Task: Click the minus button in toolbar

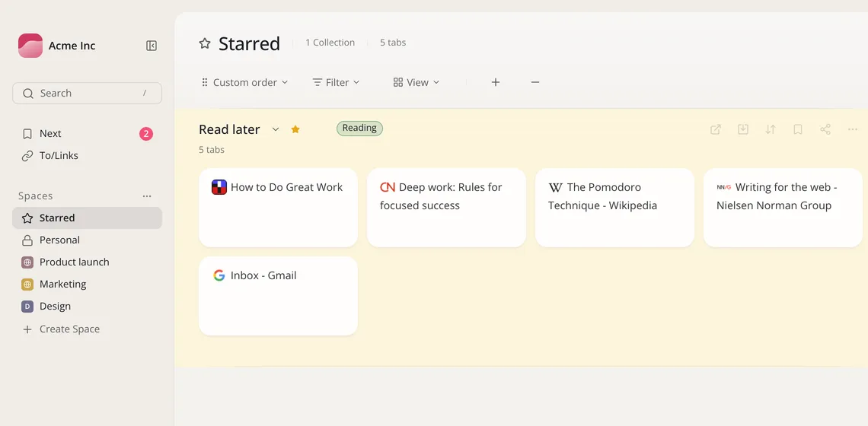Action: pos(535,82)
